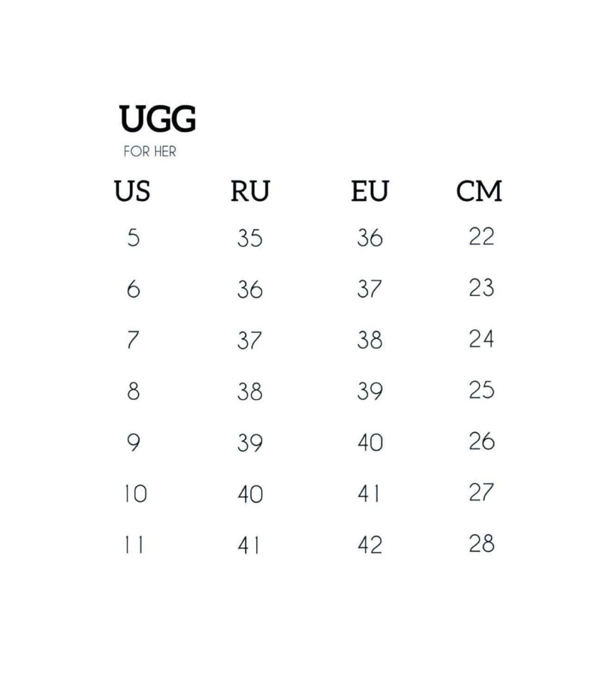591x700 pixels.
Task: Click the 22 value in CM column
Action: pyautogui.click(x=482, y=236)
